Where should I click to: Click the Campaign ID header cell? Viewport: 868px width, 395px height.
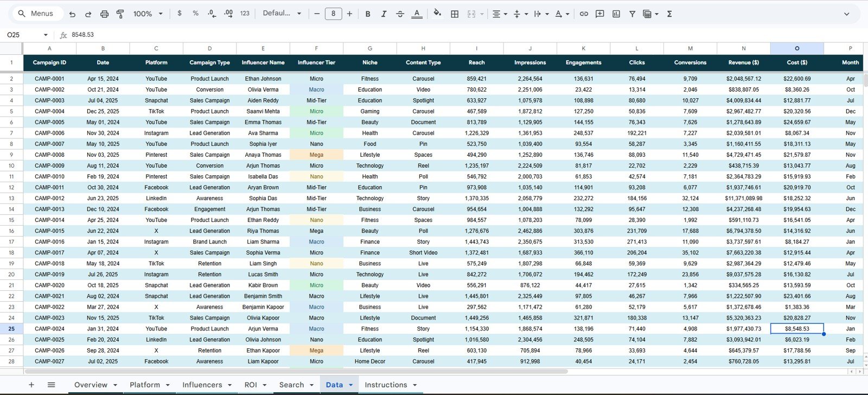point(49,62)
